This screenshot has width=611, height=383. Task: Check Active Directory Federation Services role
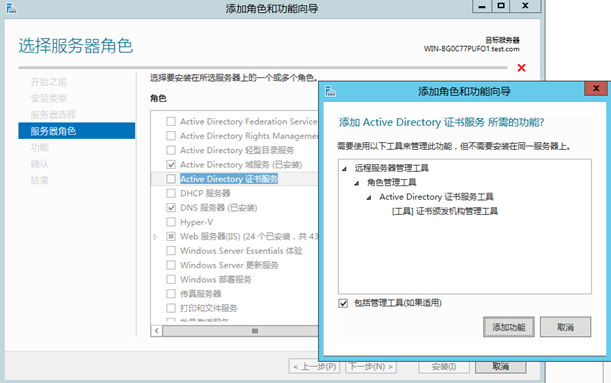171,122
